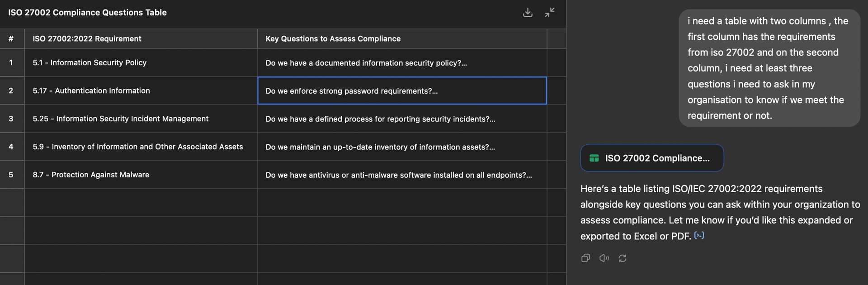The image size is (868, 285).
Task: Select 'documented information security policy' question cell
Action: click(402, 62)
